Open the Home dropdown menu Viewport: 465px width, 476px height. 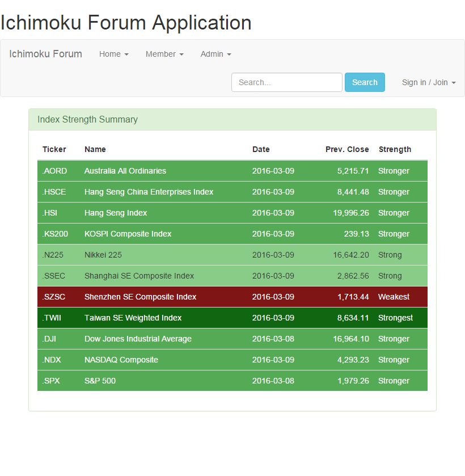click(x=113, y=54)
